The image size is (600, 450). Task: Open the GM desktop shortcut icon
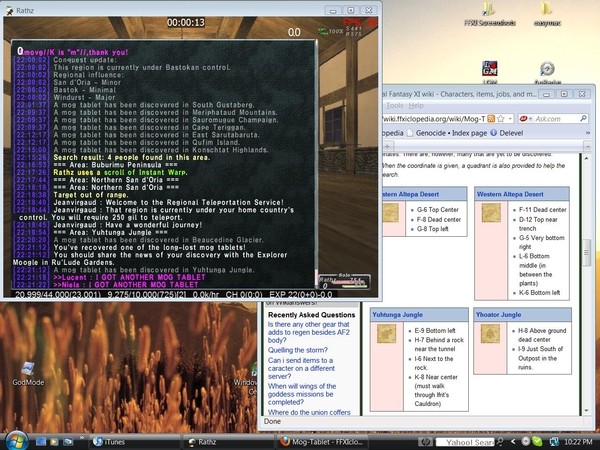point(490,72)
